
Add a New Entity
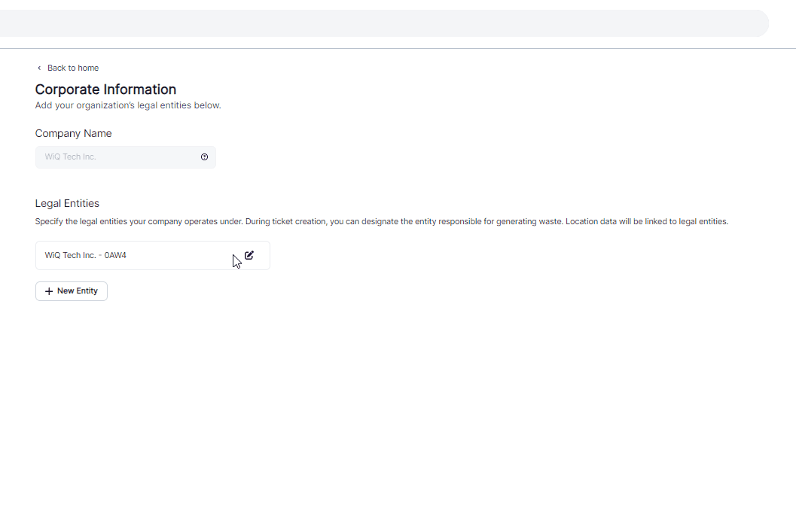pos(72,291)
